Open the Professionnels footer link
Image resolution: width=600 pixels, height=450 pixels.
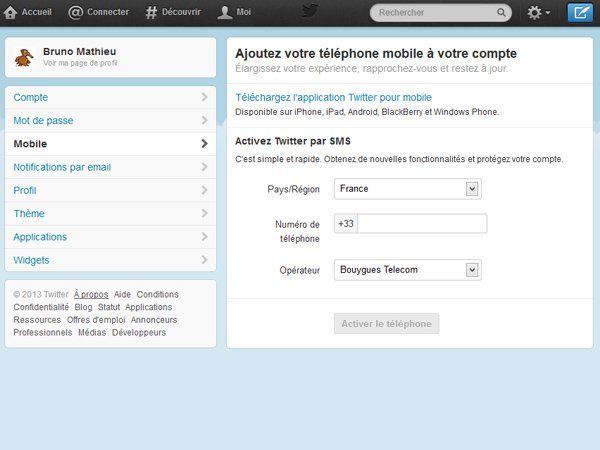(x=43, y=333)
